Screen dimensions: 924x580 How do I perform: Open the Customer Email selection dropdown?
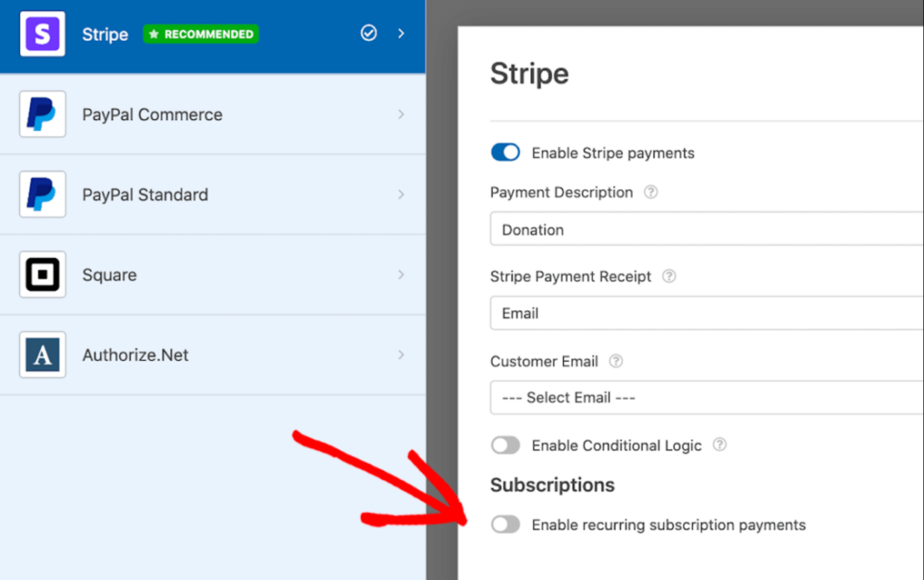(x=704, y=397)
